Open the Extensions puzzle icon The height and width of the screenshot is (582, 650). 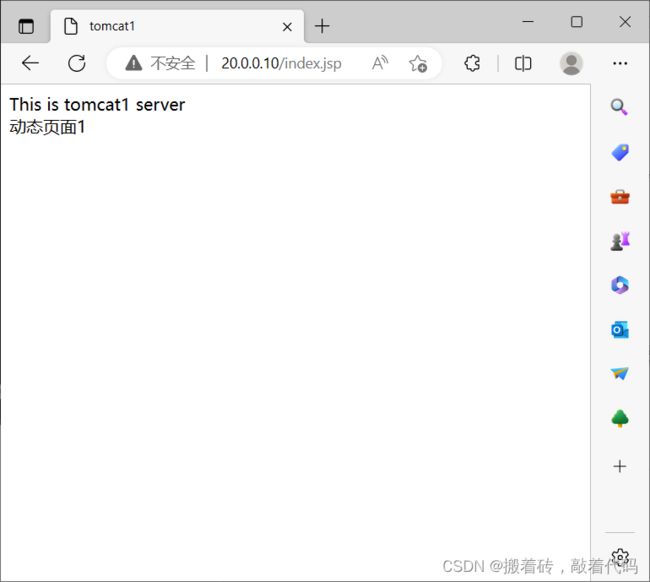pyautogui.click(x=472, y=63)
